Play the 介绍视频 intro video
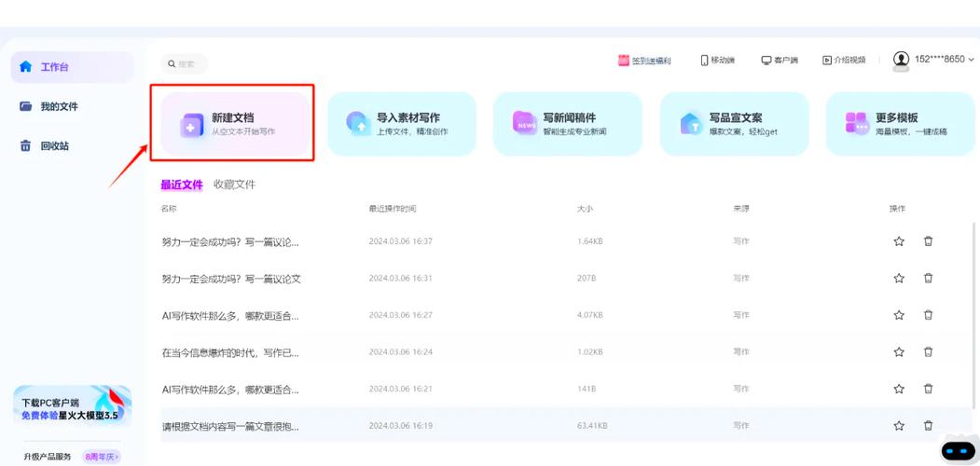 (844, 60)
